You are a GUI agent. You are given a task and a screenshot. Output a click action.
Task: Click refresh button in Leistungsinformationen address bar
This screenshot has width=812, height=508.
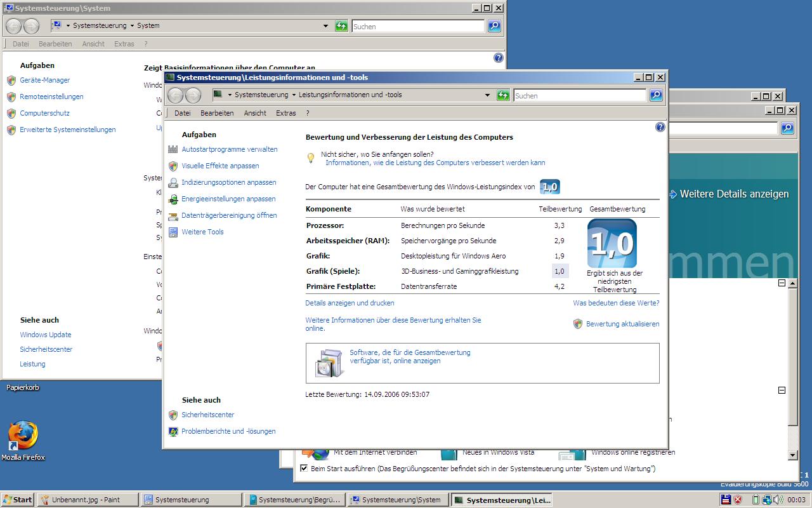503,95
